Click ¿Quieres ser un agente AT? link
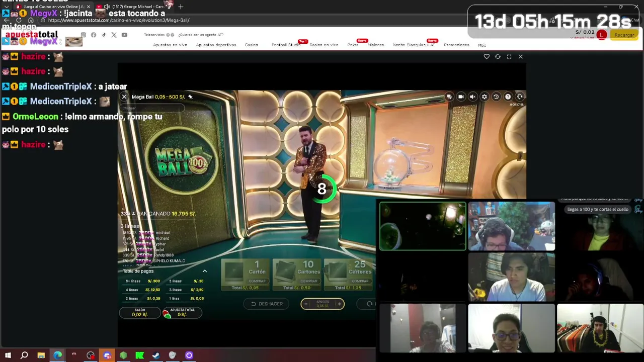 [x=201, y=35]
